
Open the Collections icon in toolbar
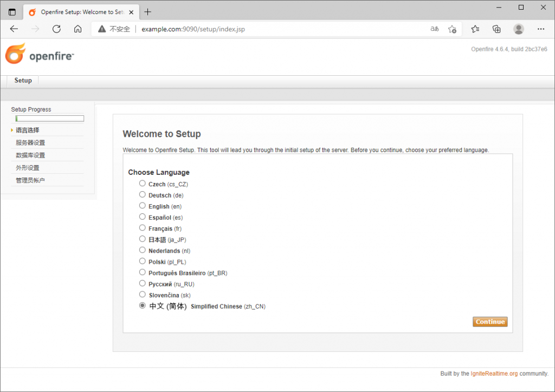[496, 29]
